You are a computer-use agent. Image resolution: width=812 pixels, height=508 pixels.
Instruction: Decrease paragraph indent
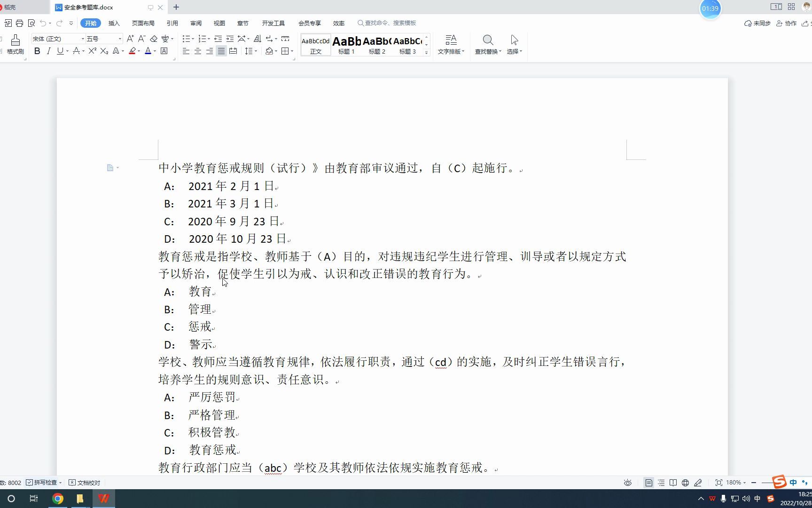point(218,39)
